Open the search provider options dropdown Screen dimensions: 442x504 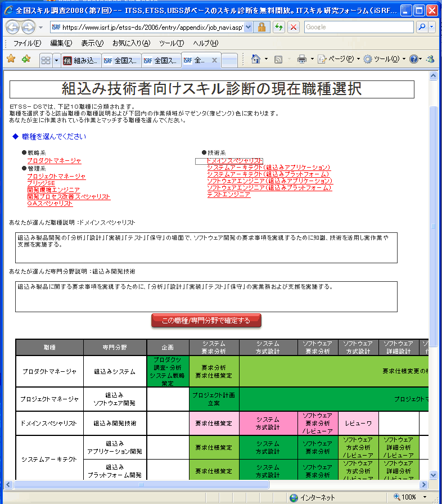pos(432,28)
